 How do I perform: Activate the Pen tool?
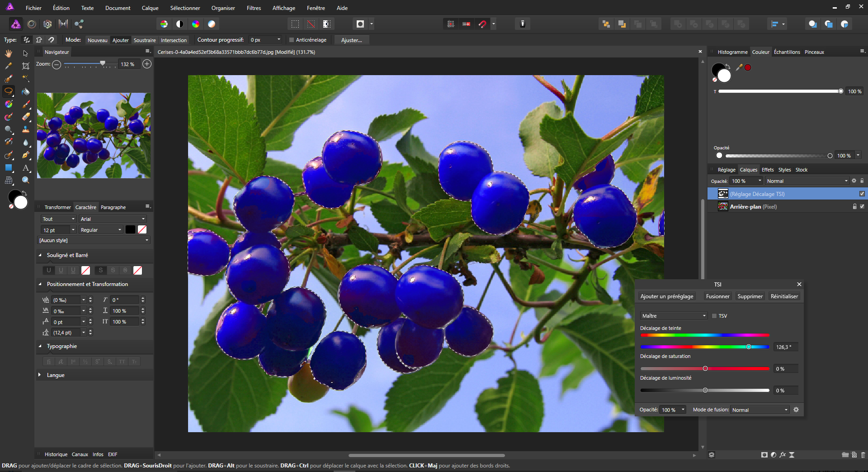tap(26, 155)
